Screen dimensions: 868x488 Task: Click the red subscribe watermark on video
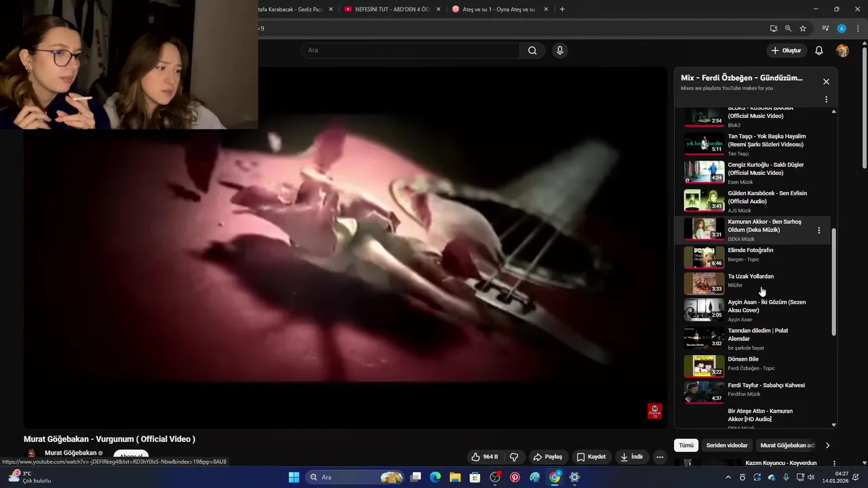click(x=654, y=411)
